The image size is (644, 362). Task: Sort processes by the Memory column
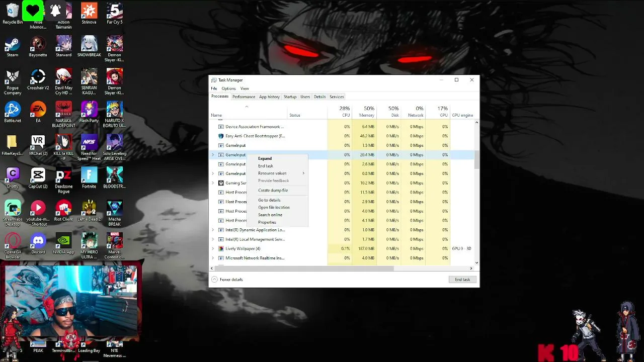pyautogui.click(x=364, y=112)
